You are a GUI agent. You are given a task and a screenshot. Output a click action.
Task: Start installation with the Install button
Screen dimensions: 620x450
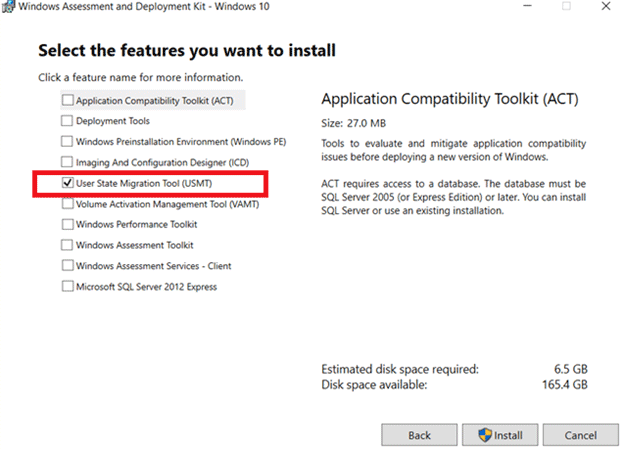coord(500,435)
